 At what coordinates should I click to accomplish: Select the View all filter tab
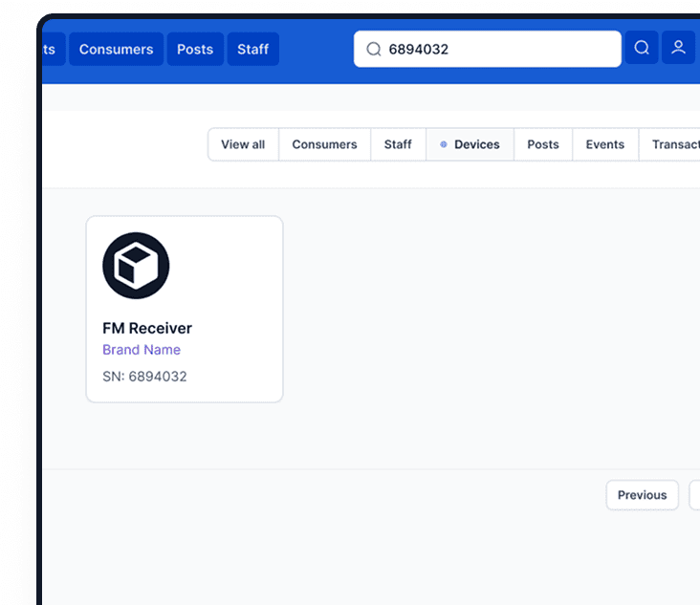(243, 144)
